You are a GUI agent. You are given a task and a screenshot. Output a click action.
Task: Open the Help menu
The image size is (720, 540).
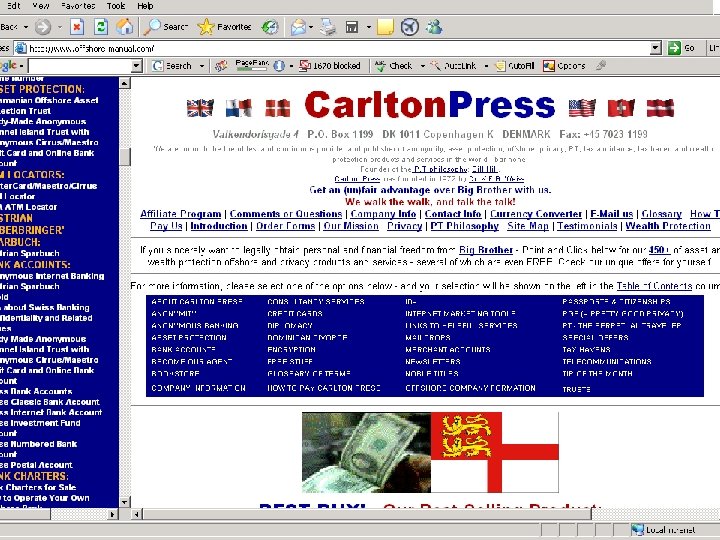(145, 6)
